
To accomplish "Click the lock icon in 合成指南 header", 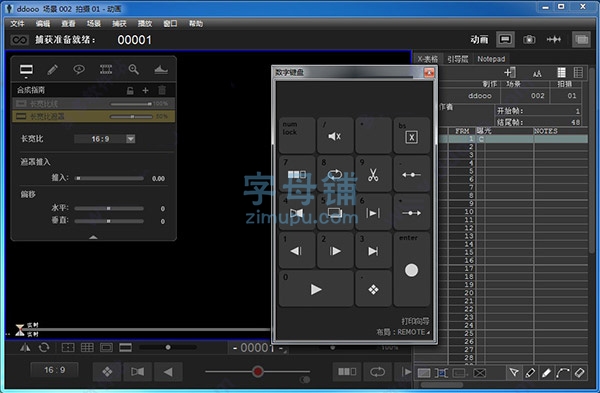I will click(130, 91).
